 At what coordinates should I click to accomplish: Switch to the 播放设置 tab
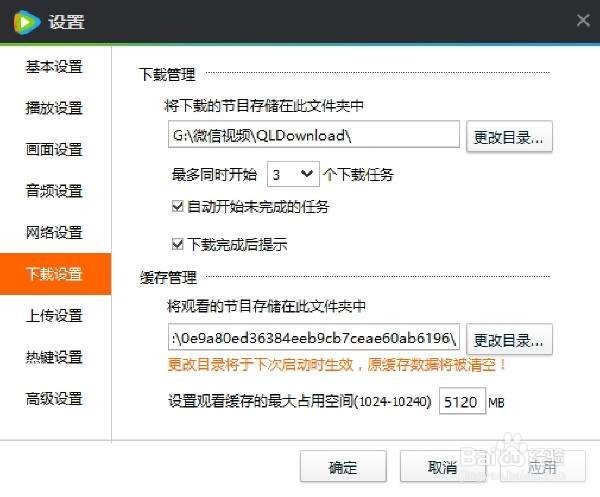point(54,108)
